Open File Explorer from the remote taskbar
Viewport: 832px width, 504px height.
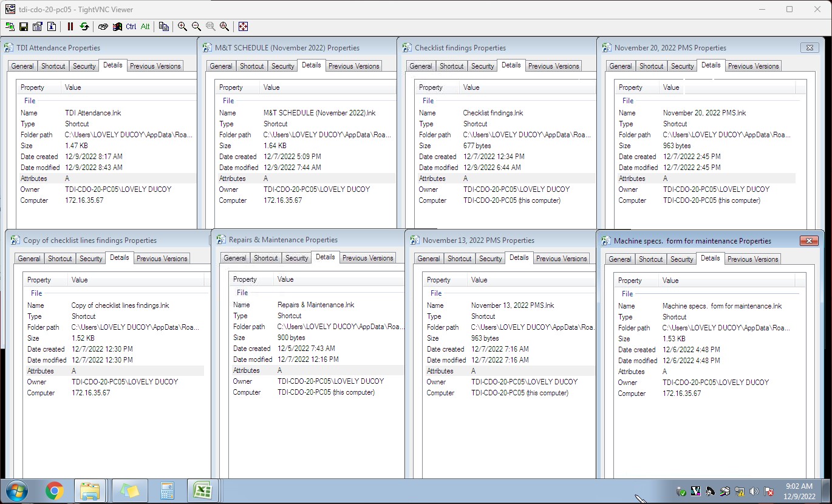point(90,491)
